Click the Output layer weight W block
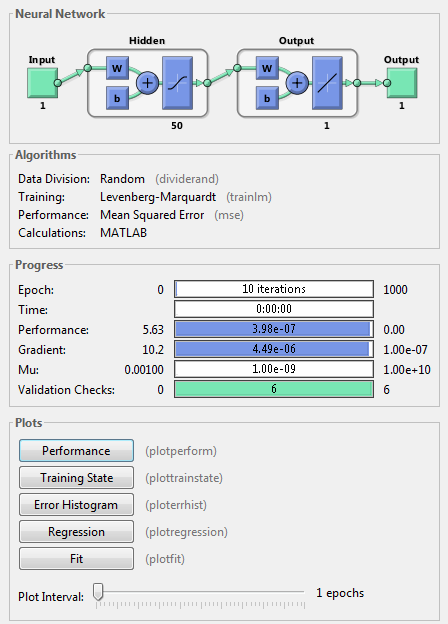Screen dimensions: 448x624 [x=267, y=68]
